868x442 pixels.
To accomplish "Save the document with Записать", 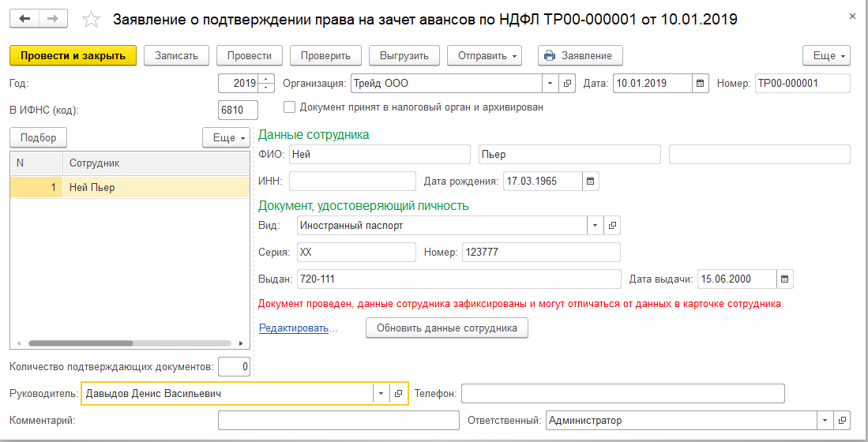I will coord(176,56).
